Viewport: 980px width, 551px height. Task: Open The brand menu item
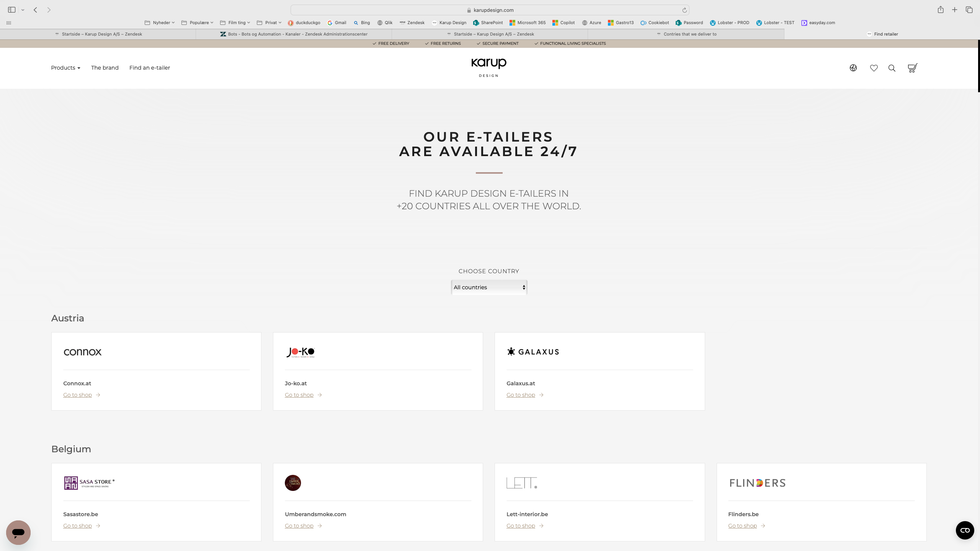(x=105, y=68)
